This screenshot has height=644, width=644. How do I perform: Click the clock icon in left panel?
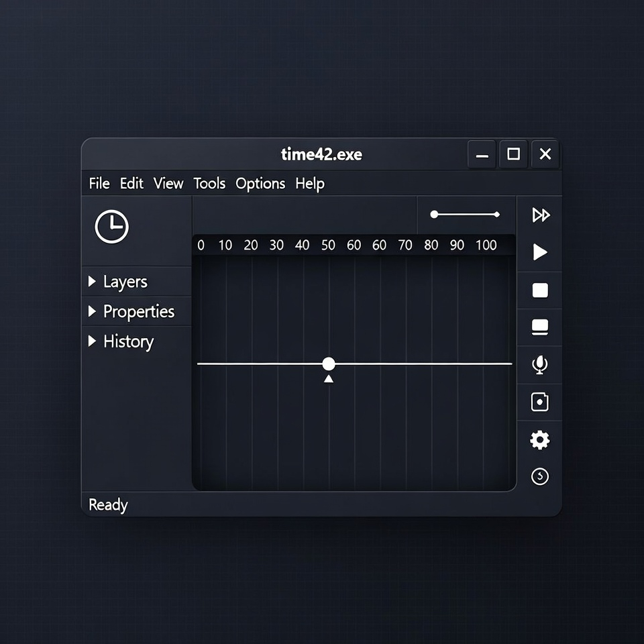point(111,227)
